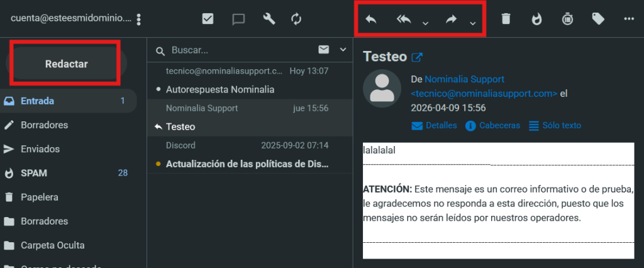This screenshot has height=268, width=644.
Task: Select the Enviados folder
Action: pos(40,149)
